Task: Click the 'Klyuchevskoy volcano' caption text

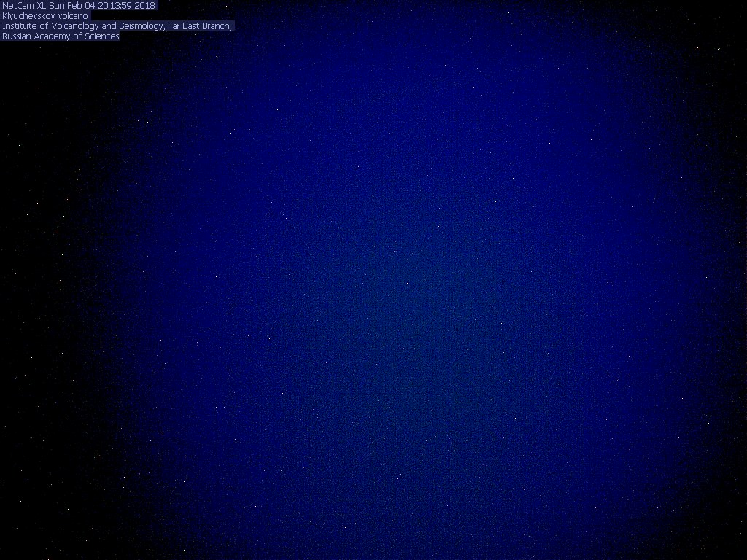Action: coord(45,16)
